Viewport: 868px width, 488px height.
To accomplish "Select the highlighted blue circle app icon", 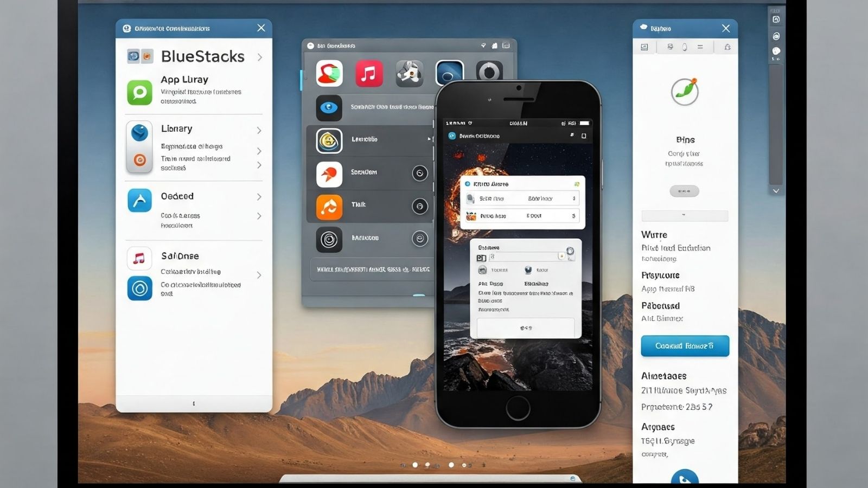I will [450, 73].
